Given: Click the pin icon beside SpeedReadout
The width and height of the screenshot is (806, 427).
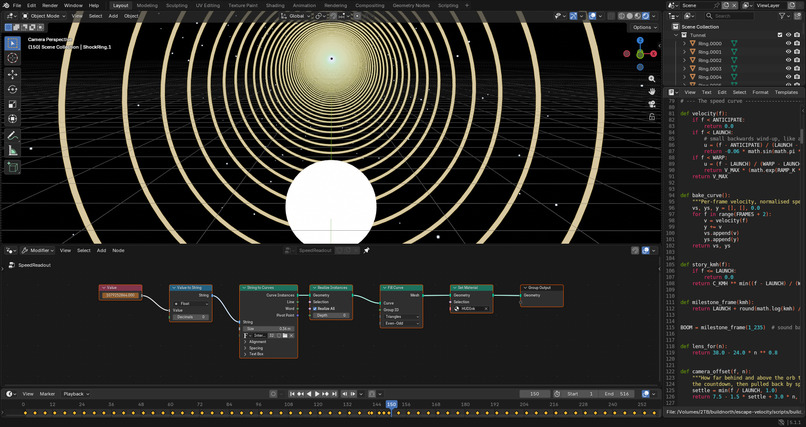Looking at the screenshot, I should click(367, 250).
